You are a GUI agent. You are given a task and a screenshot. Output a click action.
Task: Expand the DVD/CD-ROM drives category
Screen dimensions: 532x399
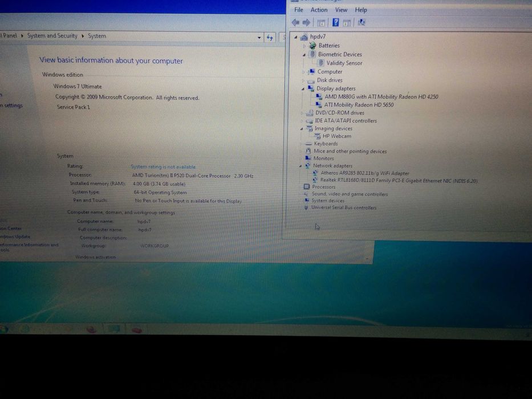click(x=302, y=113)
